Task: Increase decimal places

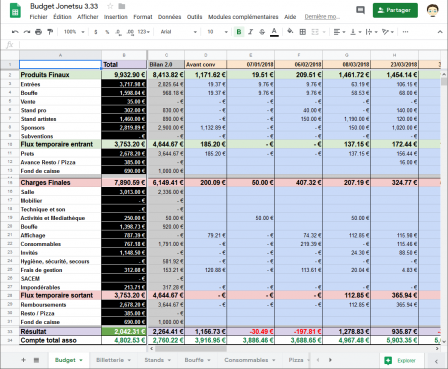Action: (130, 32)
